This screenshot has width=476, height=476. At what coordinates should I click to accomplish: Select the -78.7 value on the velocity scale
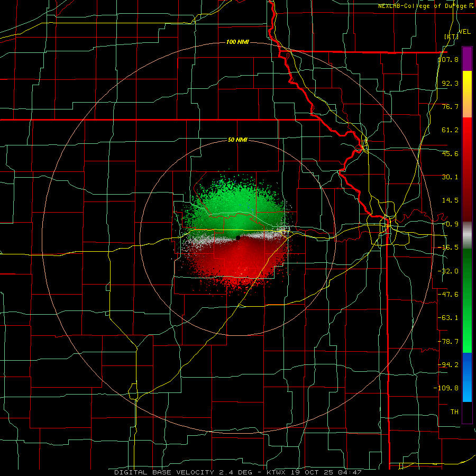448,342
